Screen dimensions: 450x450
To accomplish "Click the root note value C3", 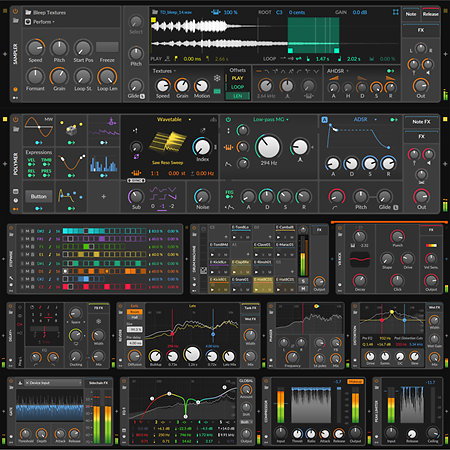I will pyautogui.click(x=279, y=12).
